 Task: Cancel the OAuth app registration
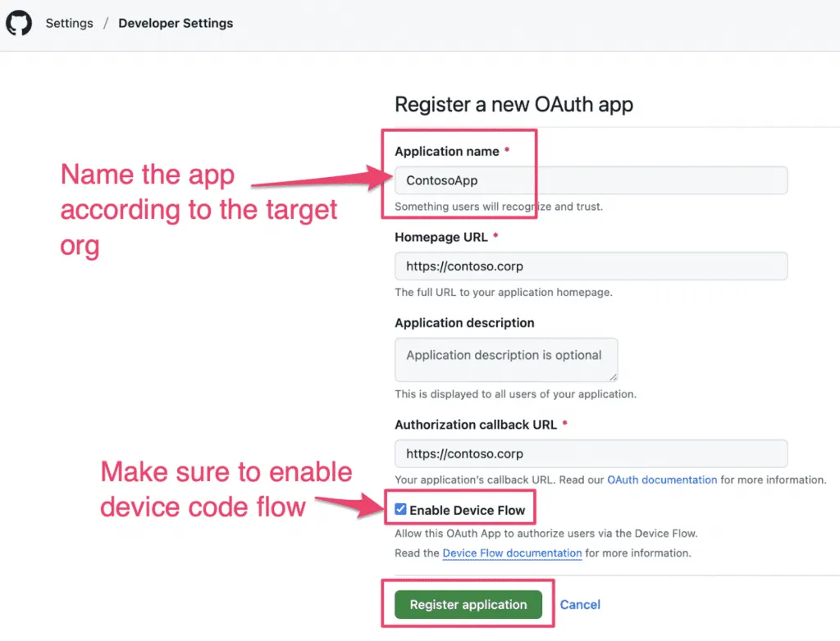[x=580, y=604]
